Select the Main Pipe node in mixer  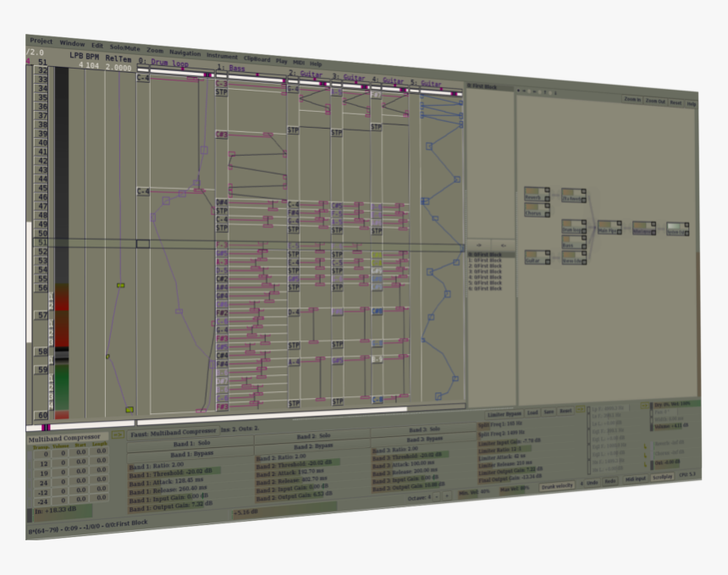609,228
